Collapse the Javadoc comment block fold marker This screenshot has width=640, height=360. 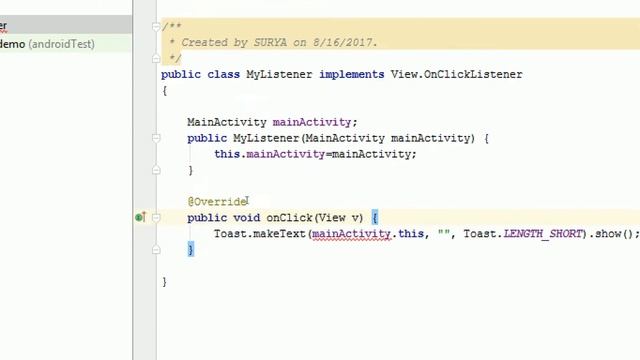156,27
